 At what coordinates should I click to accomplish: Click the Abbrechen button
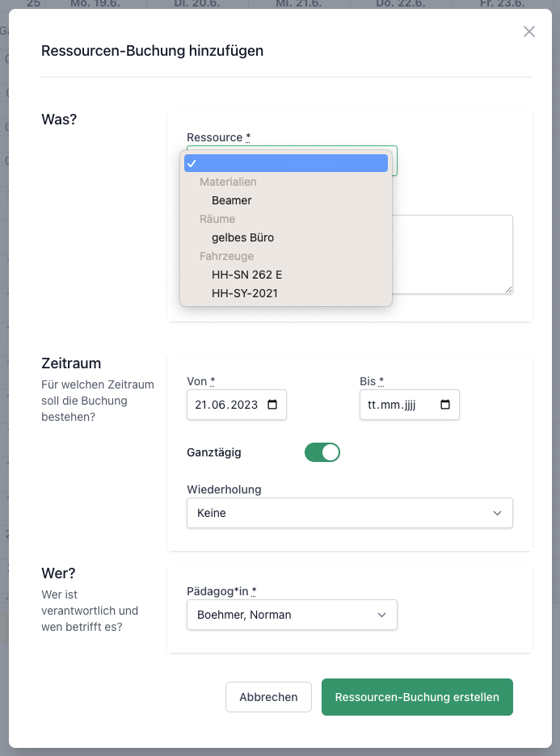pos(268,697)
